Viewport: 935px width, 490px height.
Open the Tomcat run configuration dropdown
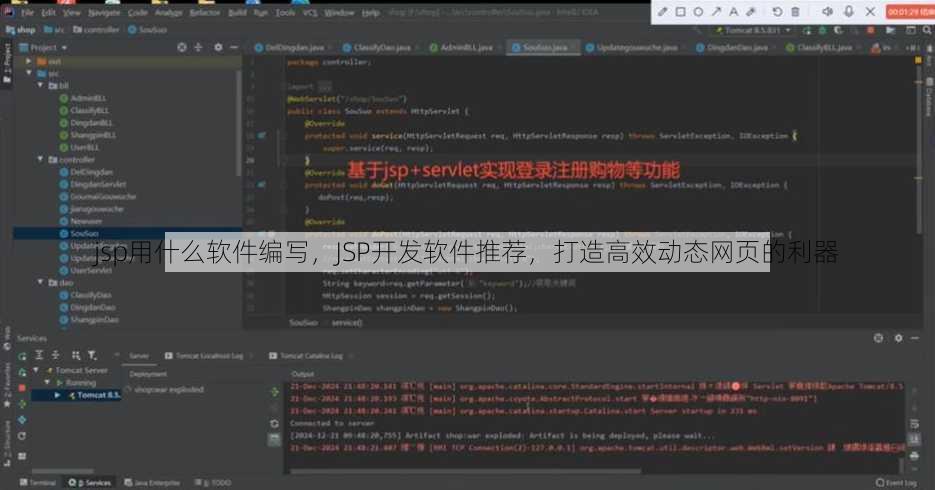pos(754,30)
